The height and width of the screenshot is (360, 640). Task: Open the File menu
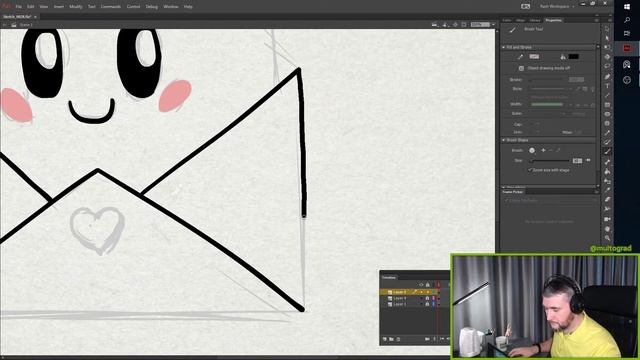pyautogui.click(x=18, y=7)
